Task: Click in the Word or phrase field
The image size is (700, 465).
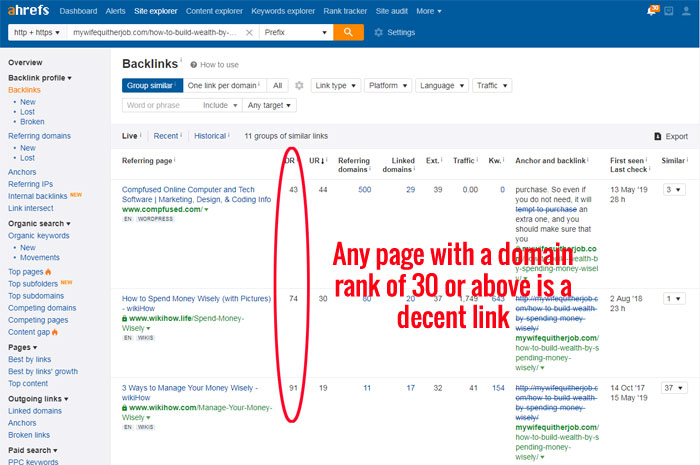Action: [160, 105]
